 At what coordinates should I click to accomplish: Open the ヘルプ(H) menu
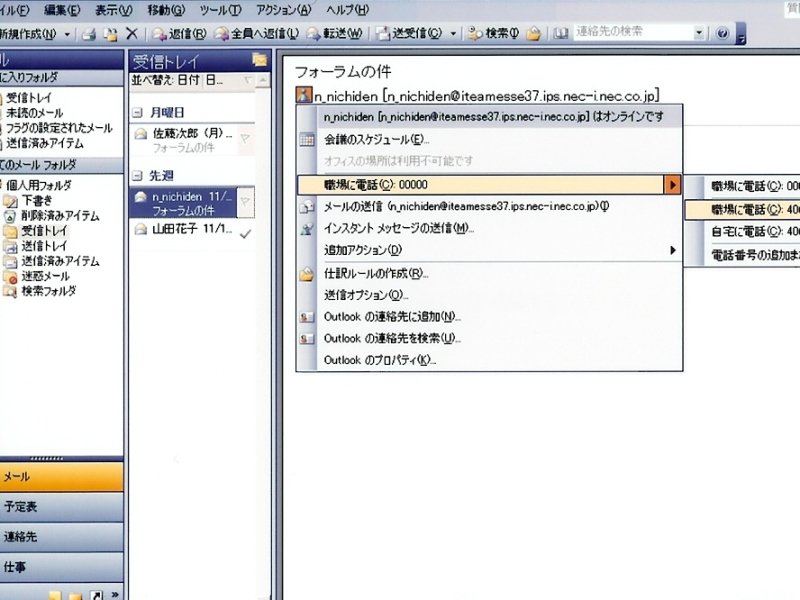pos(347,10)
